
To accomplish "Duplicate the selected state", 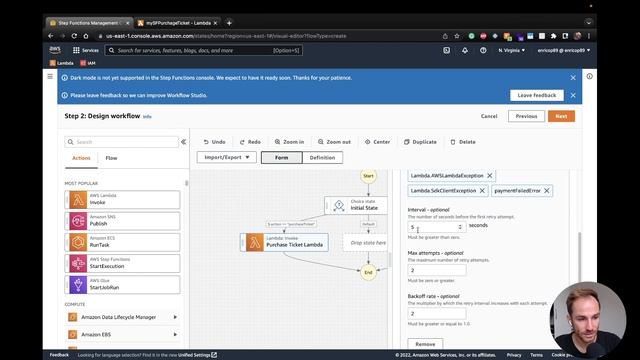I will 420,142.
